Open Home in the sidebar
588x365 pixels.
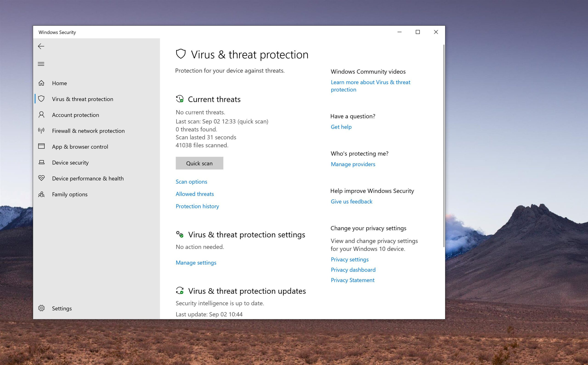pyautogui.click(x=96, y=83)
